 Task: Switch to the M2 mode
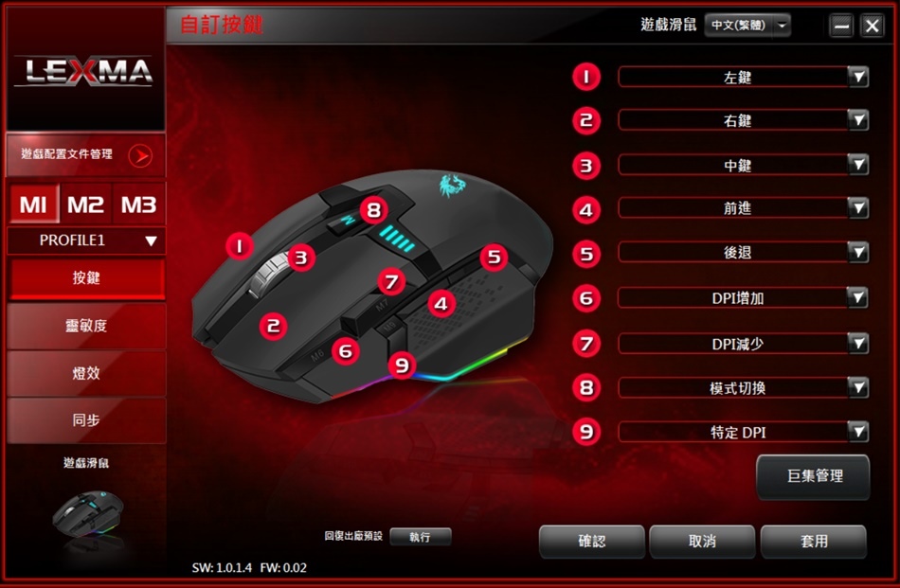coord(85,205)
